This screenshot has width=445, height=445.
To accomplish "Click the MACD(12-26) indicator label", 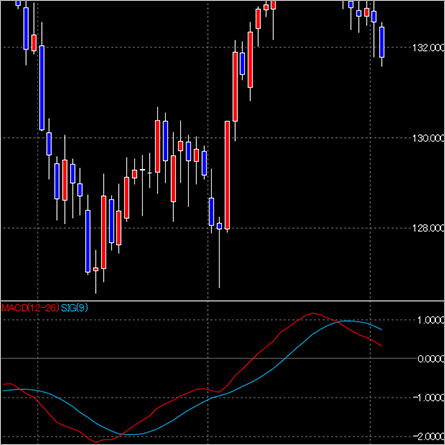I will [x=30, y=308].
